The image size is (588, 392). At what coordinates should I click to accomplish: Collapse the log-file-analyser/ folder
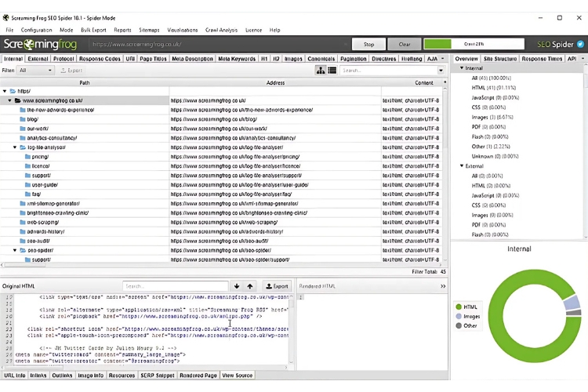[x=15, y=147]
